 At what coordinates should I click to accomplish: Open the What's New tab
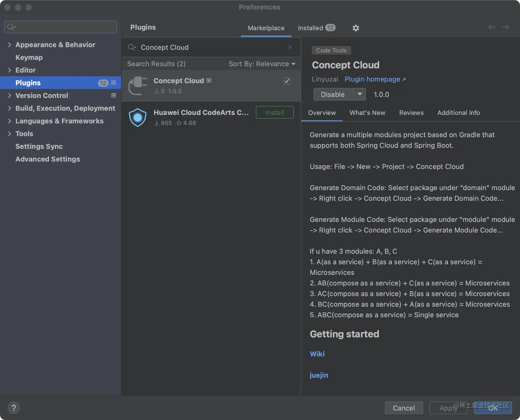pos(367,113)
